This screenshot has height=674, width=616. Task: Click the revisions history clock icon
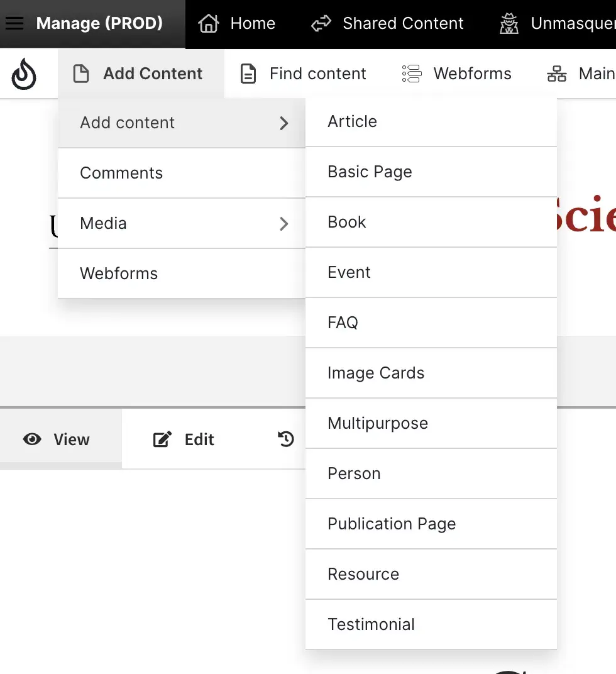287,439
